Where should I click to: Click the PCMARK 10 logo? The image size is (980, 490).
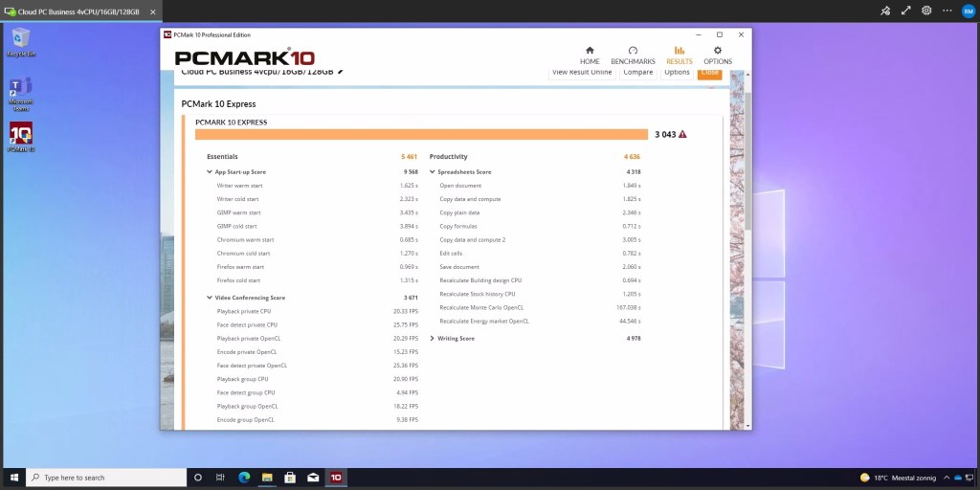(x=244, y=56)
